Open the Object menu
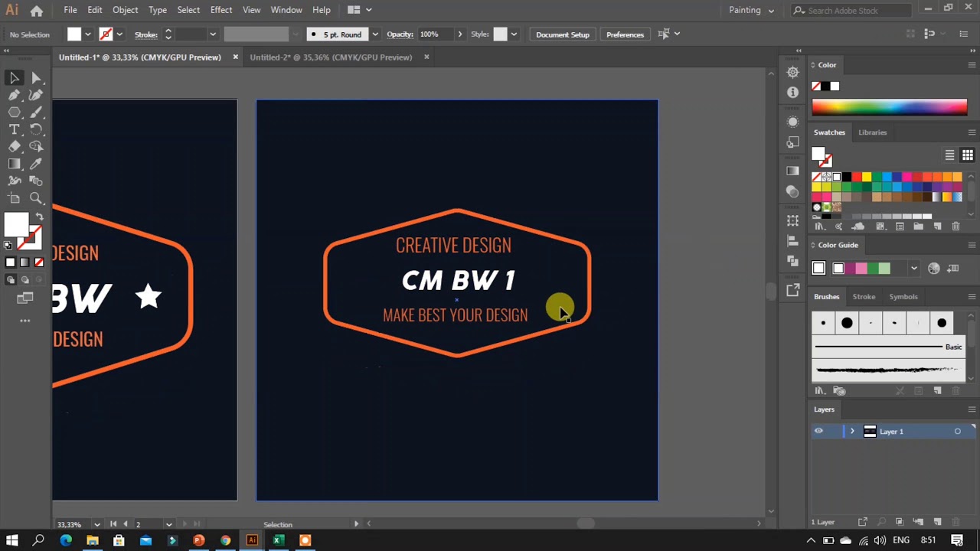 pyautogui.click(x=125, y=10)
